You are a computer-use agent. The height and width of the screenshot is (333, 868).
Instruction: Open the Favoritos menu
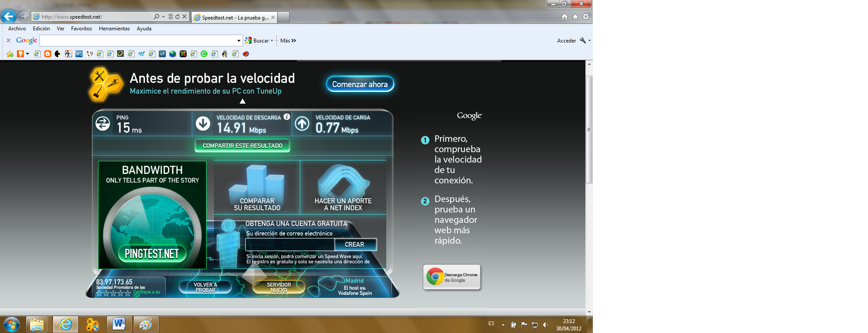(82, 29)
